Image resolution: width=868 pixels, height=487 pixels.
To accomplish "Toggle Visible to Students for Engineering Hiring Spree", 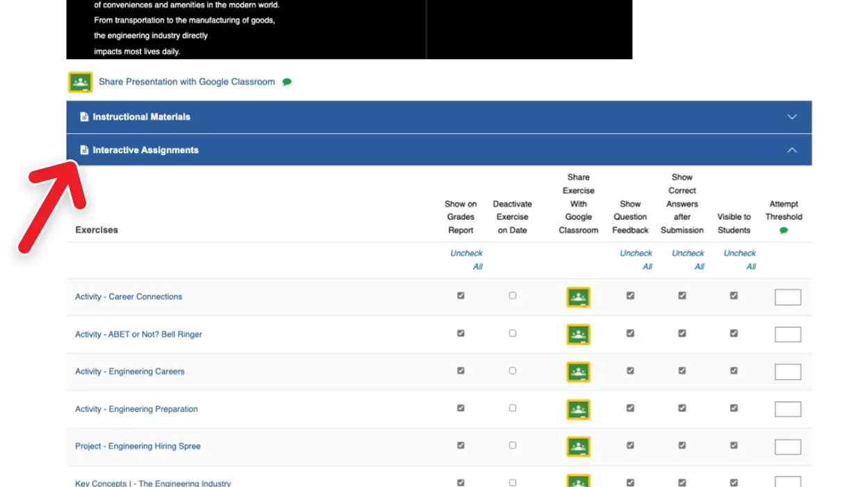I will [x=734, y=445].
